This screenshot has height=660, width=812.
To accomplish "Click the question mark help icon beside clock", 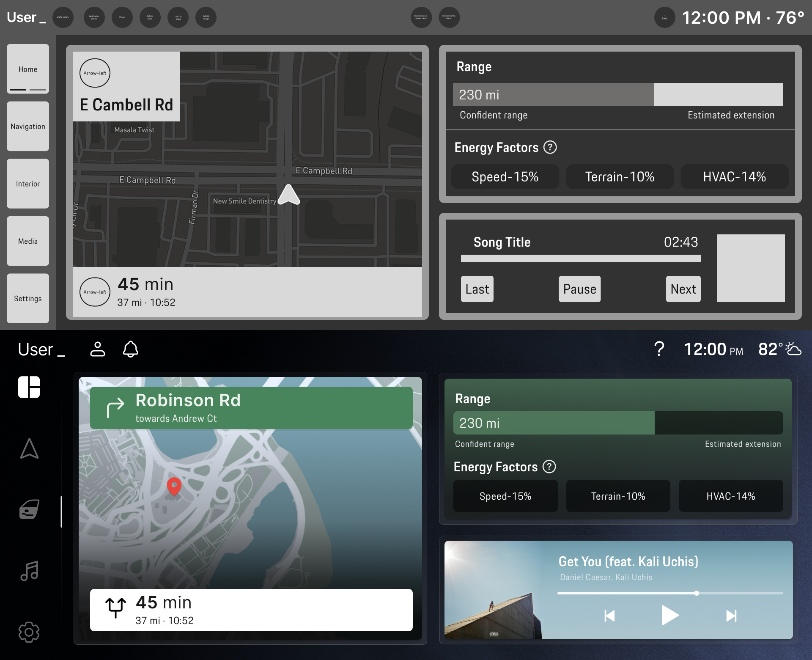I will [x=659, y=349].
